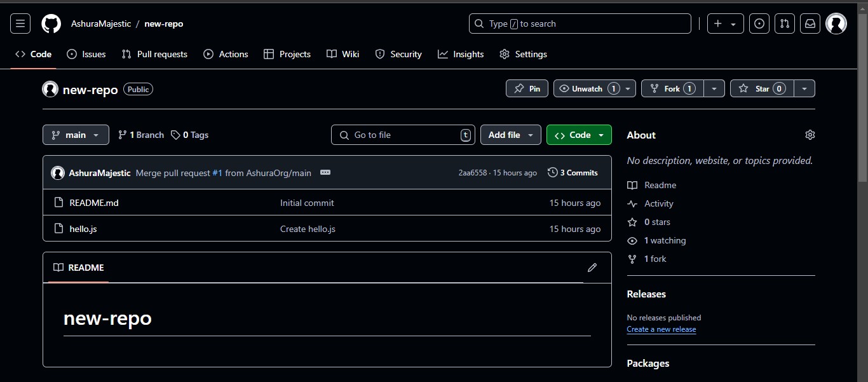Open the green Code dropdown
Screen dimensions: 868x382
pyautogui.click(x=579, y=135)
